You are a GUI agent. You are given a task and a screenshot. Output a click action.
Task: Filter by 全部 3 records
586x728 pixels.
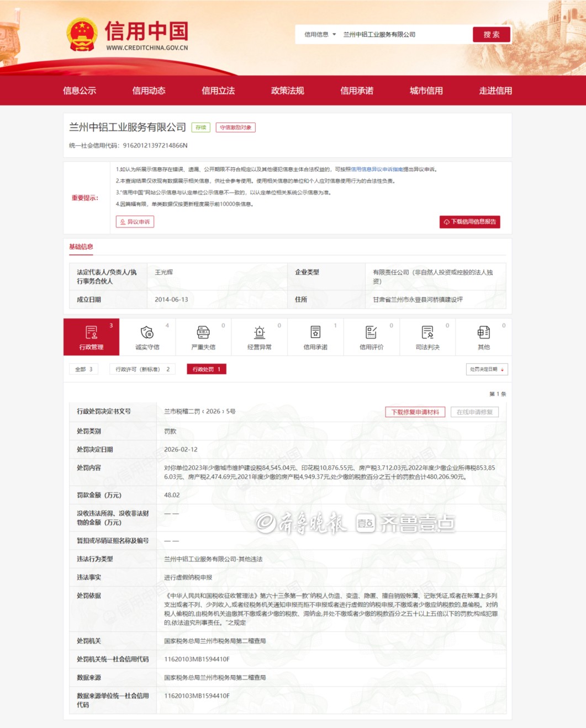pyautogui.click(x=83, y=369)
